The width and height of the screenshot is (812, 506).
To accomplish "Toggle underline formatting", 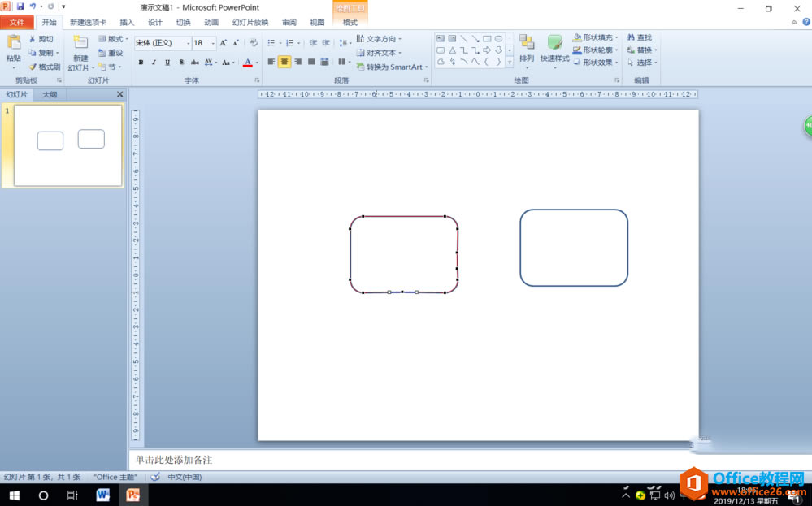I will click(x=167, y=62).
